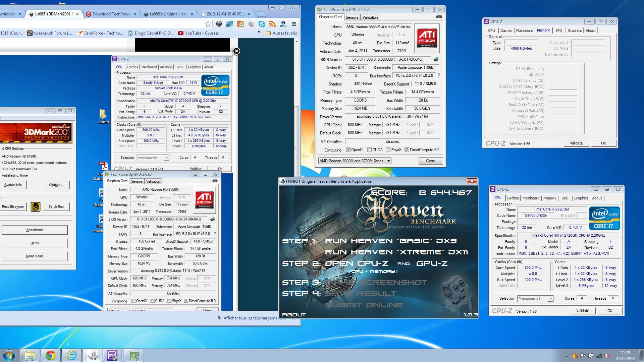Select the SPD tab in the CPU-Z Memory window

coord(558,31)
